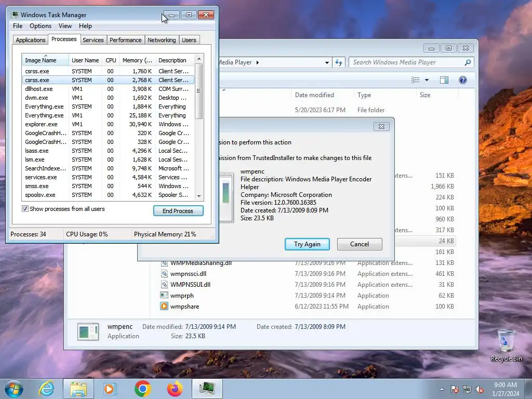
Task: Switch to the Applications tab
Action: (31, 40)
